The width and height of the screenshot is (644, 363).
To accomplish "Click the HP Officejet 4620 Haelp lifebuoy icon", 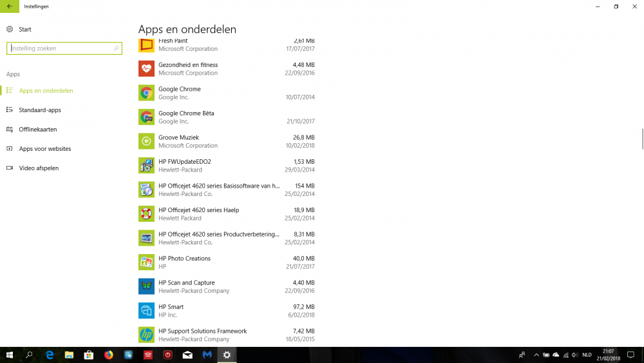I will pos(146,214).
